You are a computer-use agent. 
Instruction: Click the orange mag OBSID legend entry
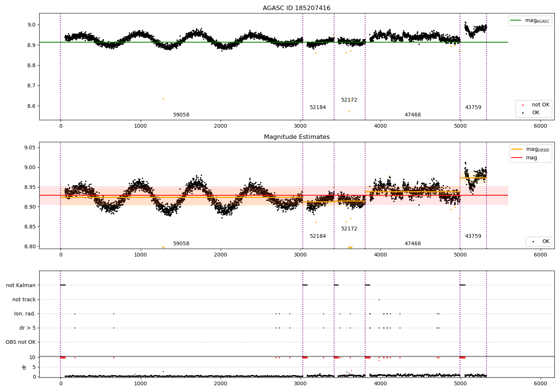tap(531, 150)
